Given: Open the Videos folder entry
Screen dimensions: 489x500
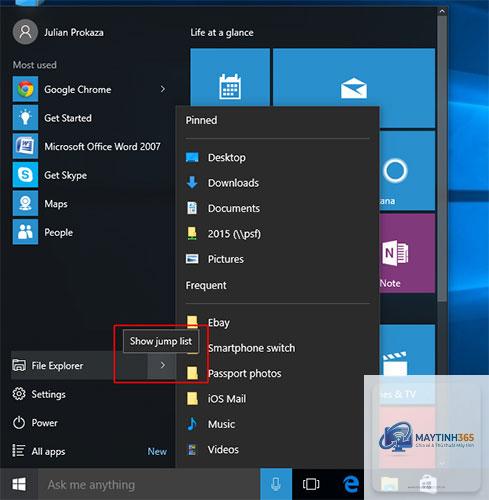Looking at the screenshot, I should [x=277, y=450].
